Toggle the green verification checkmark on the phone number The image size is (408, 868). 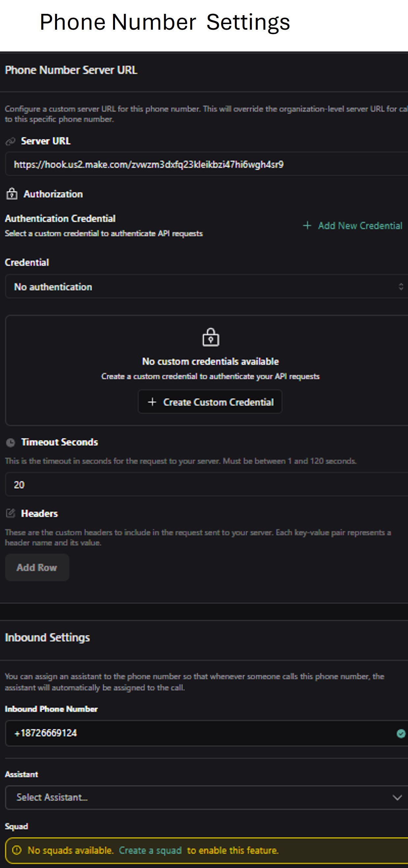[x=401, y=733]
